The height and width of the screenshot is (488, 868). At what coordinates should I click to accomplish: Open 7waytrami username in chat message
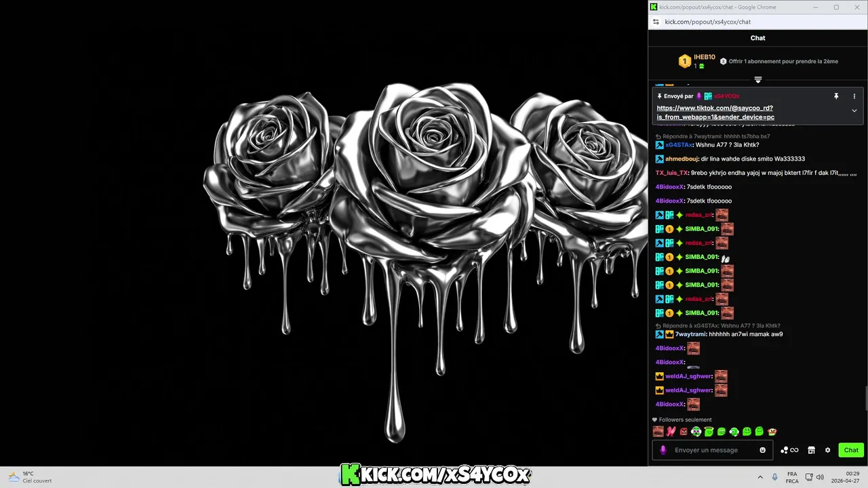tap(691, 334)
